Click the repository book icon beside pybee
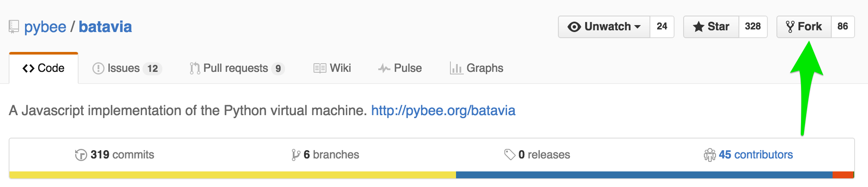Viewport: 868px width, 187px height. click(x=14, y=27)
